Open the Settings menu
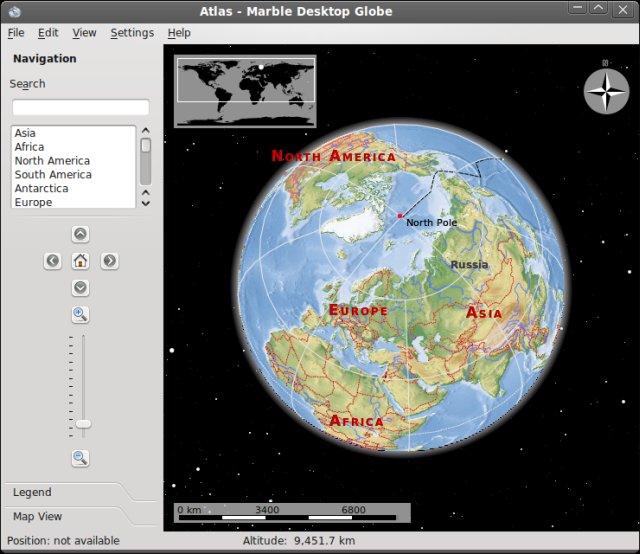This screenshot has height=554, width=640. coord(132,33)
